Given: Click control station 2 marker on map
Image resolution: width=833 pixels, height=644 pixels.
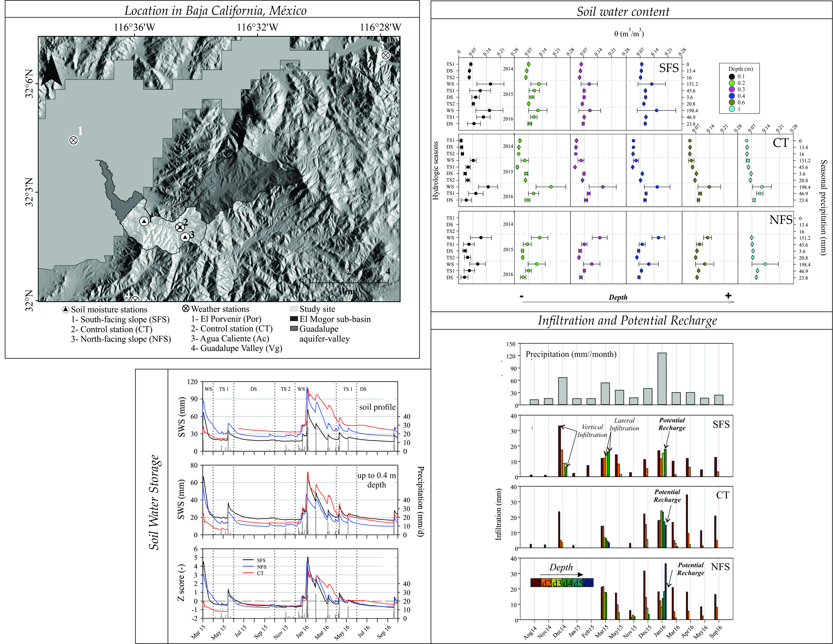Looking at the screenshot, I should [x=180, y=227].
